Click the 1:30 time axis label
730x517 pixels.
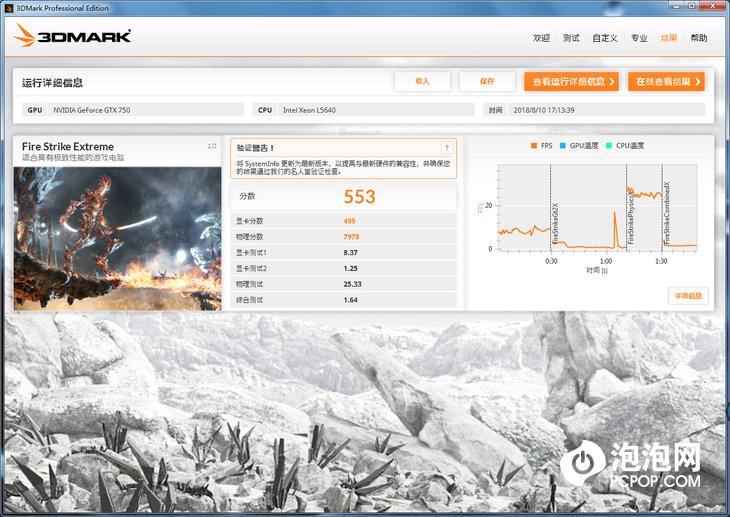tap(661, 261)
